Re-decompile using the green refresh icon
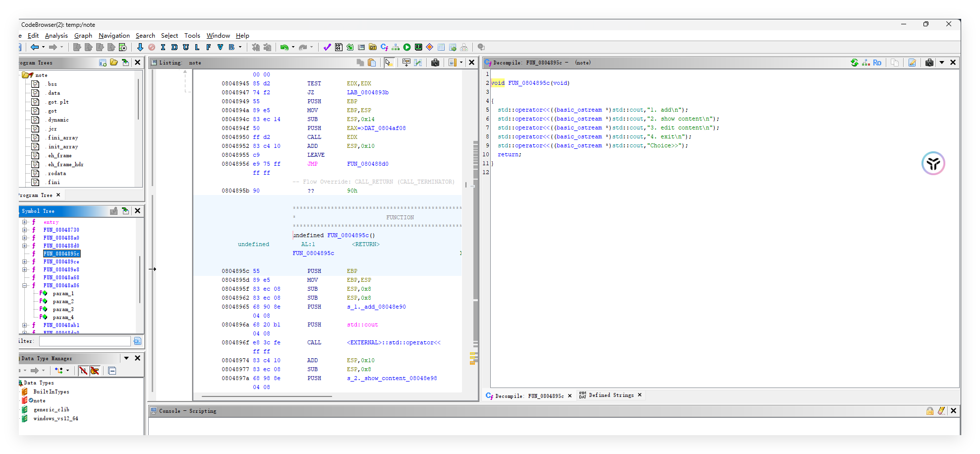 [855, 63]
